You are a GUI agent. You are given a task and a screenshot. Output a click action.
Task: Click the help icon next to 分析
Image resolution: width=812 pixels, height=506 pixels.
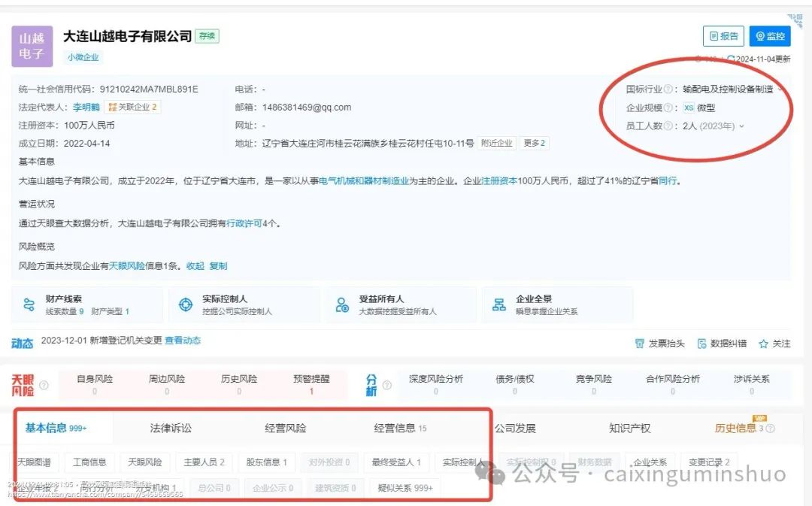(387, 385)
